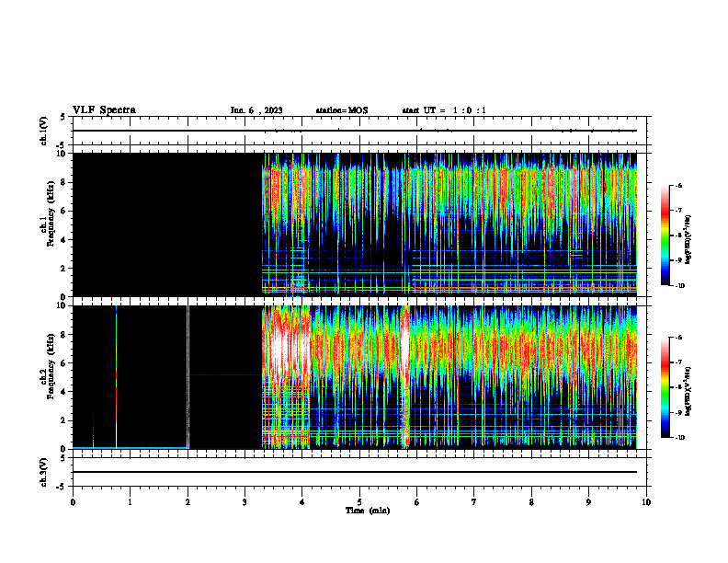Click the "Time (min)" axis title

[368, 511]
